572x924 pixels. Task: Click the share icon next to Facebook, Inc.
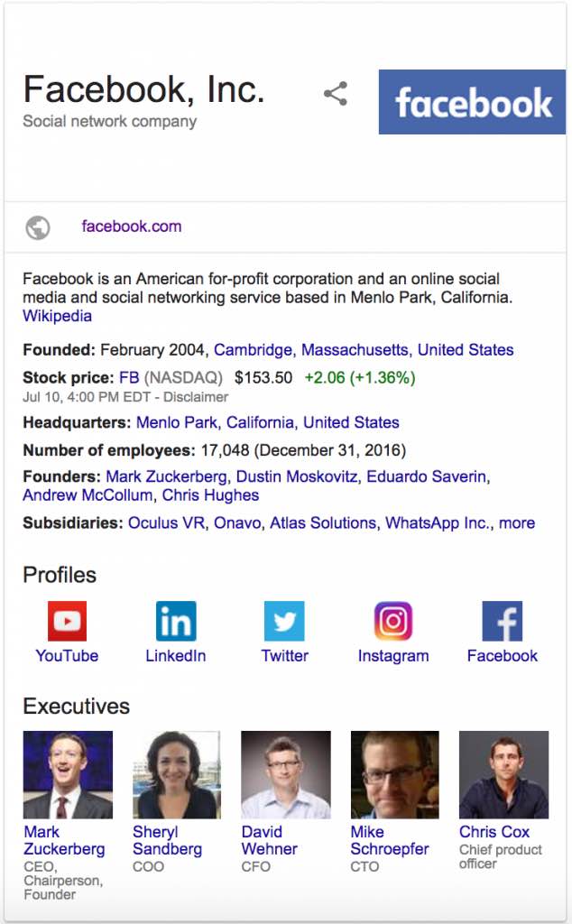(336, 94)
